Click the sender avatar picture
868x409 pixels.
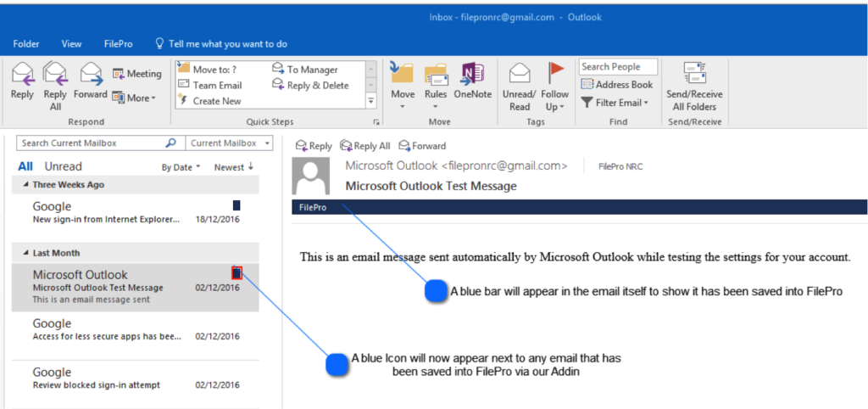[x=310, y=176]
